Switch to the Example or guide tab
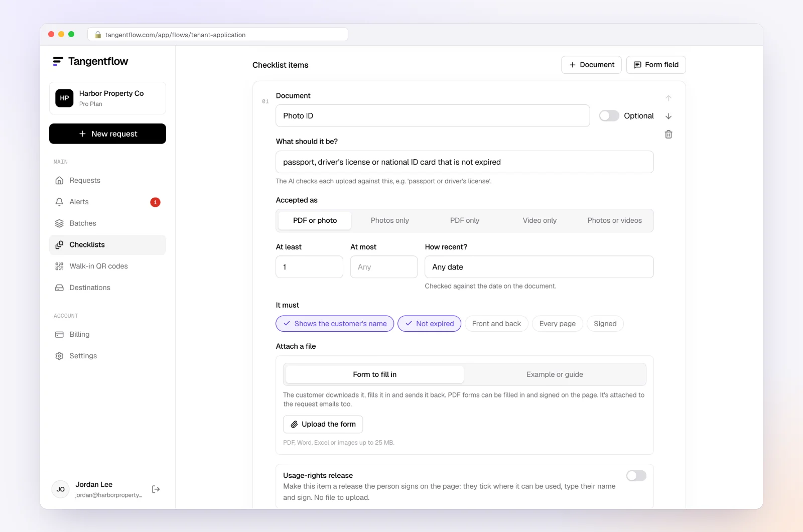 [x=555, y=374]
